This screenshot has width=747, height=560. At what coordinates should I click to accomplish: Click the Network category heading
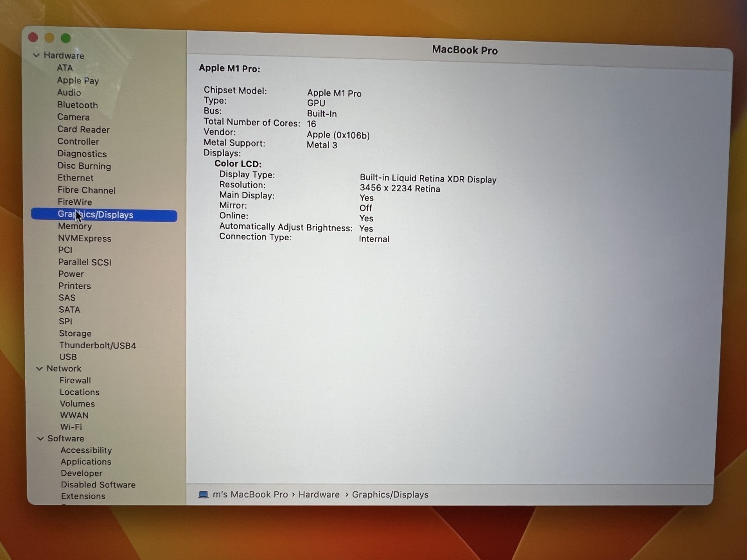pos(64,369)
